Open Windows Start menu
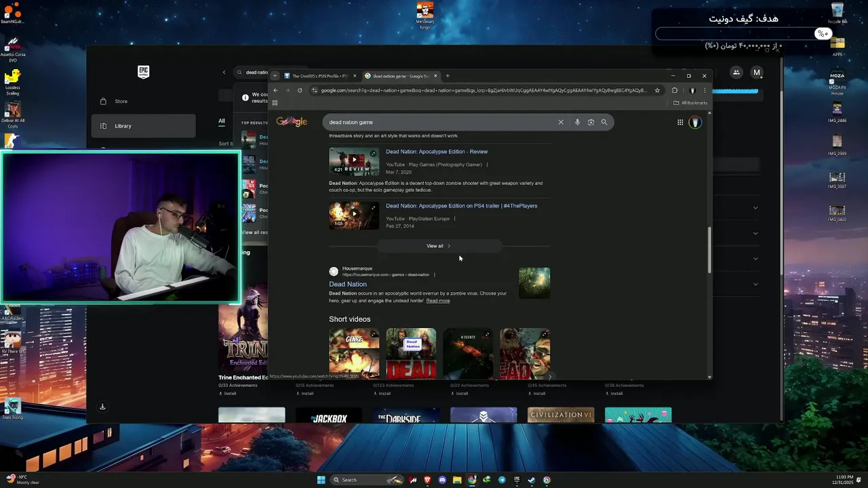This screenshot has height=488, width=868. click(x=321, y=480)
